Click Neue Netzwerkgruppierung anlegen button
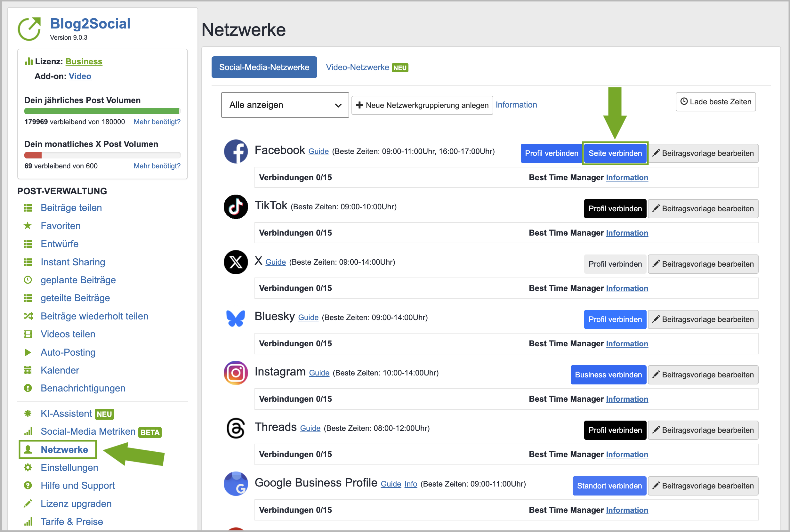790x532 pixels. (422, 105)
